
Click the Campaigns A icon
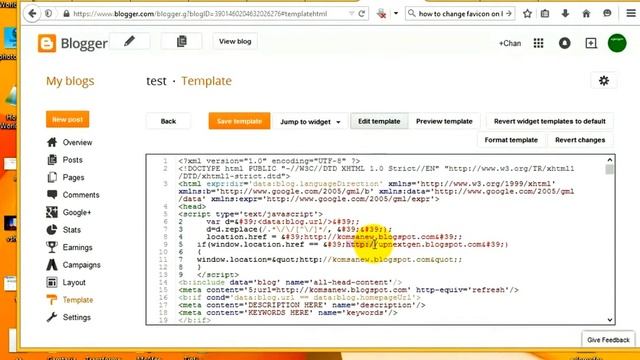52,265
